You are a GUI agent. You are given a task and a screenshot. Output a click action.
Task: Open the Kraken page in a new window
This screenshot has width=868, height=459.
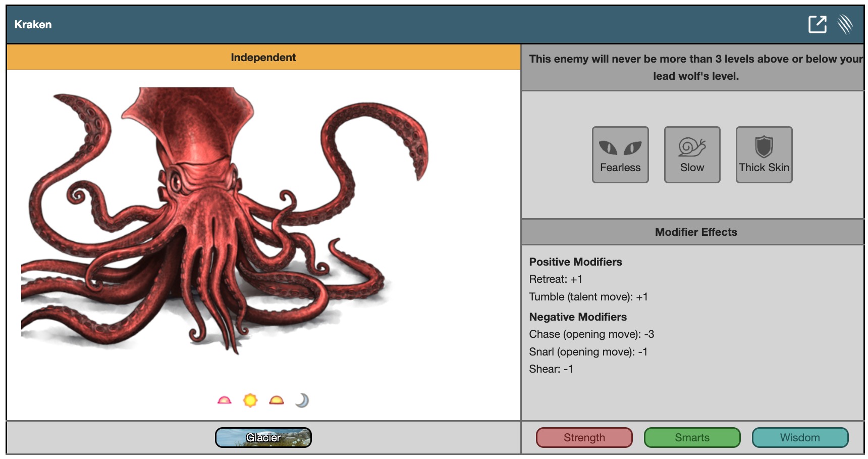click(x=817, y=24)
